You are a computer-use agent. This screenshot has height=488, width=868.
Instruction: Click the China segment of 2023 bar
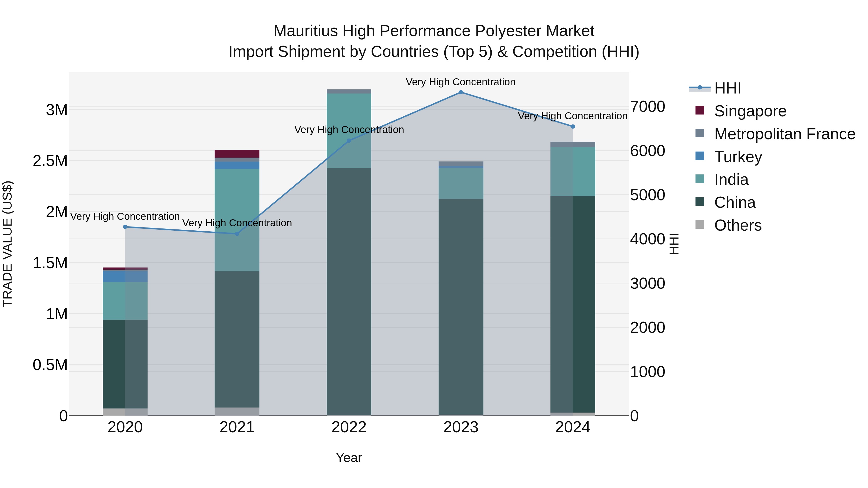(461, 307)
